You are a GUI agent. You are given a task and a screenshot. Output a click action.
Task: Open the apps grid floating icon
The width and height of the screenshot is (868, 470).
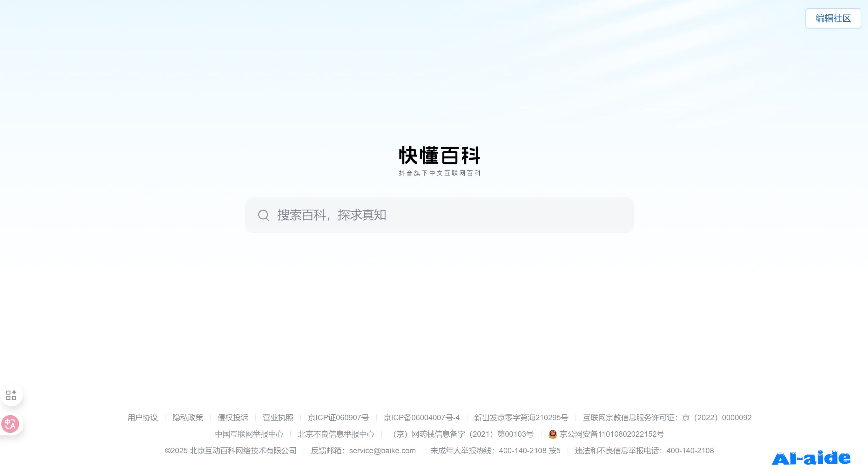click(x=11, y=395)
